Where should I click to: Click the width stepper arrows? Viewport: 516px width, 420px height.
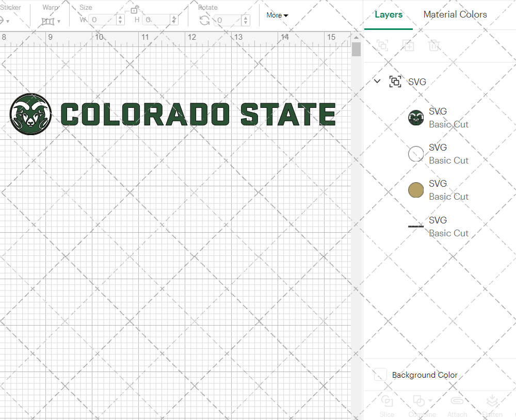(x=120, y=20)
